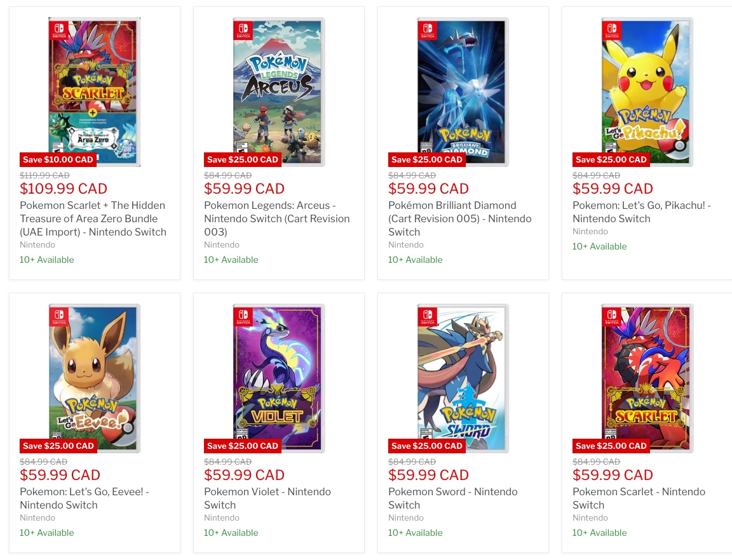Open the Pokemon Legends: Arceus cover image
732x560 pixels.
278,83
